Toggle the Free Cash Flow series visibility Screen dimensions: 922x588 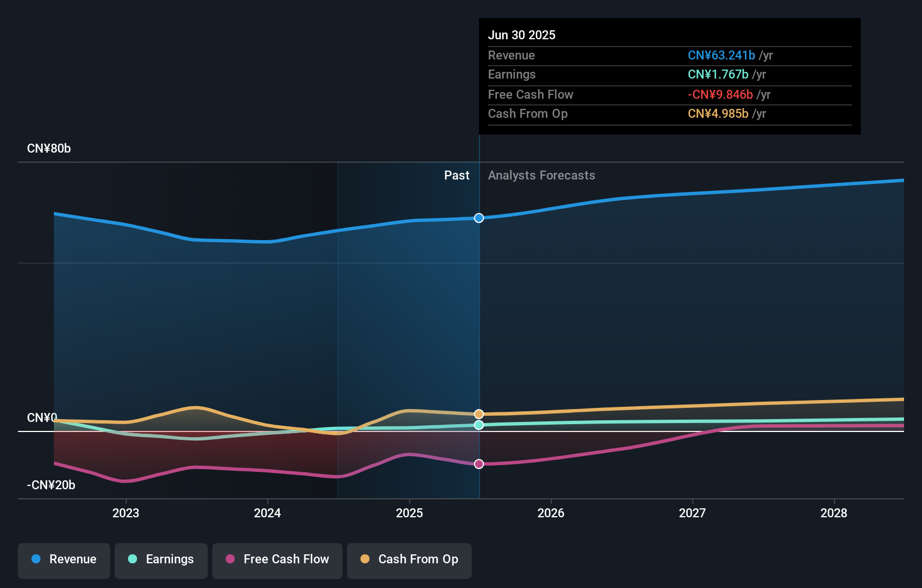(277, 561)
